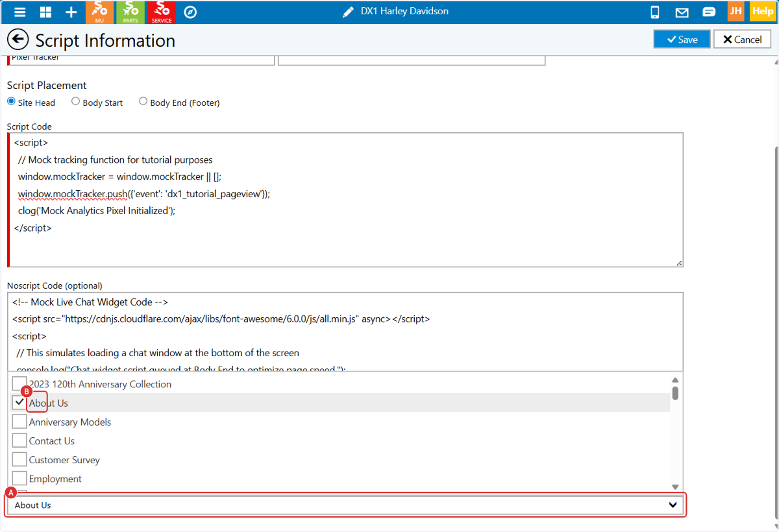Uncheck the About Us checkbox
779x532 pixels.
[x=19, y=402]
